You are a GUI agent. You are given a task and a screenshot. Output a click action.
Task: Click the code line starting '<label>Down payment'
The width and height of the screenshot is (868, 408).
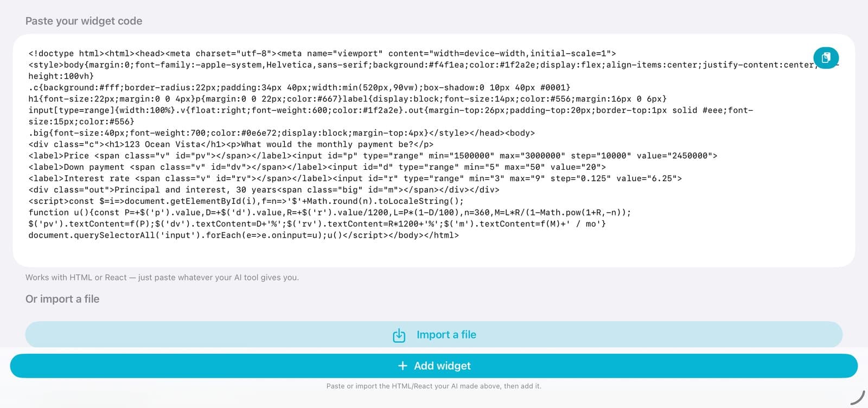[x=317, y=167]
